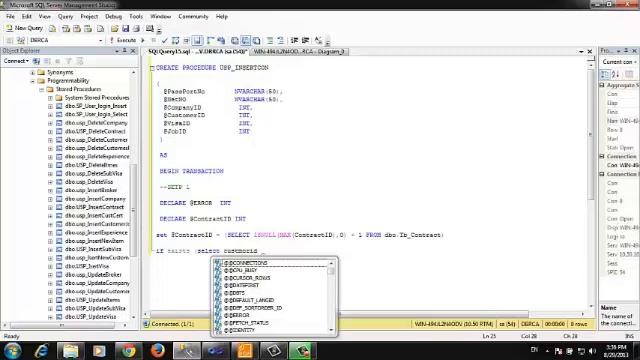Toggle Results to File icon
This screenshot has width=640, height=360.
point(256,40)
